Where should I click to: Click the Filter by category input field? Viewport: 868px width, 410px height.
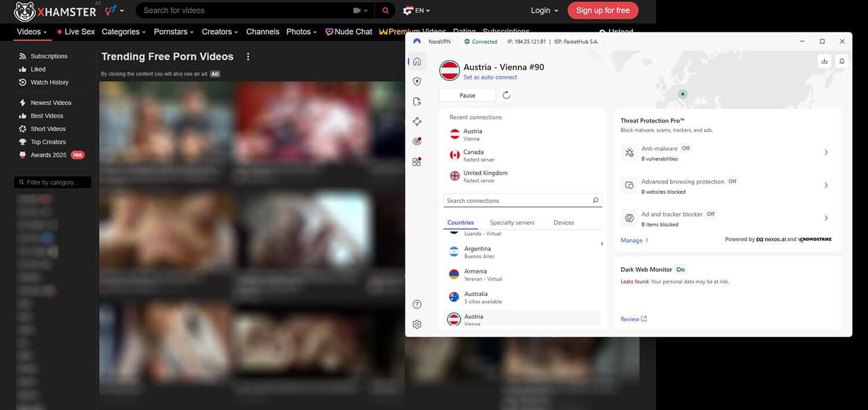tap(53, 182)
